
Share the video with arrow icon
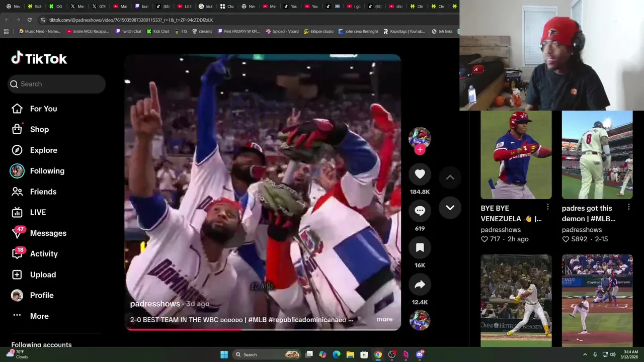(x=420, y=285)
